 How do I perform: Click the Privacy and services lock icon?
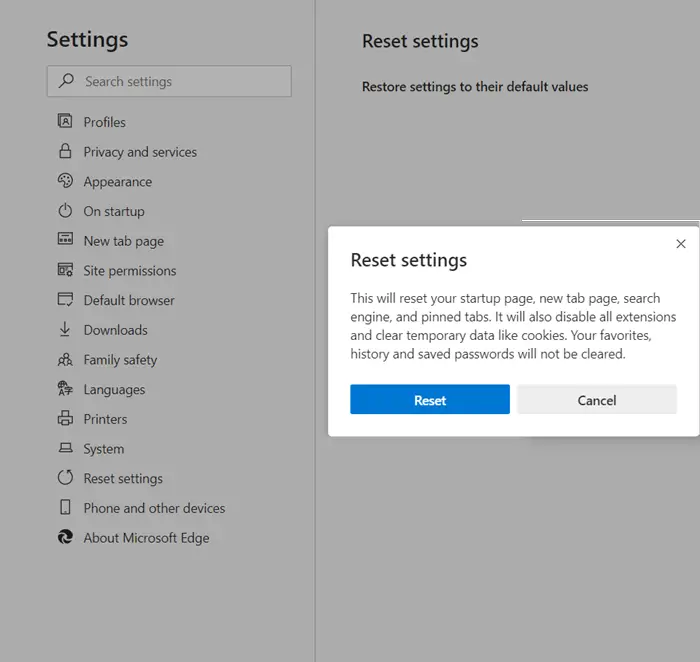pos(65,152)
